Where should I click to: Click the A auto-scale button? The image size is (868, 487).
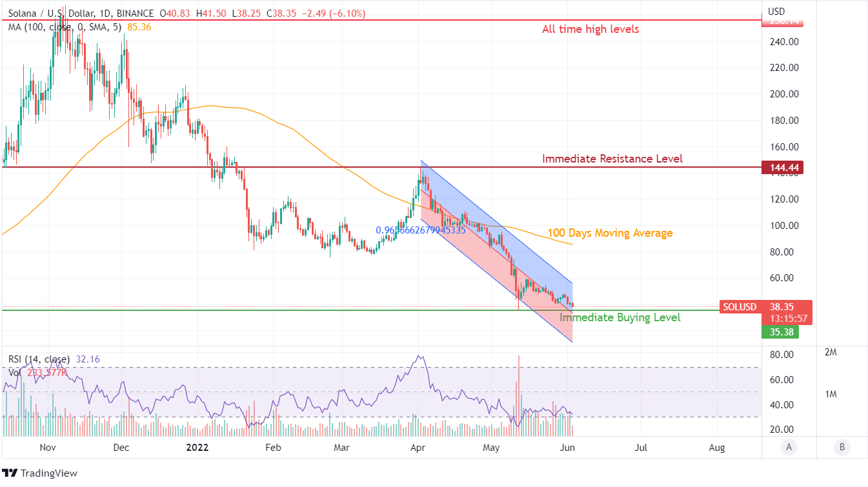tap(788, 446)
